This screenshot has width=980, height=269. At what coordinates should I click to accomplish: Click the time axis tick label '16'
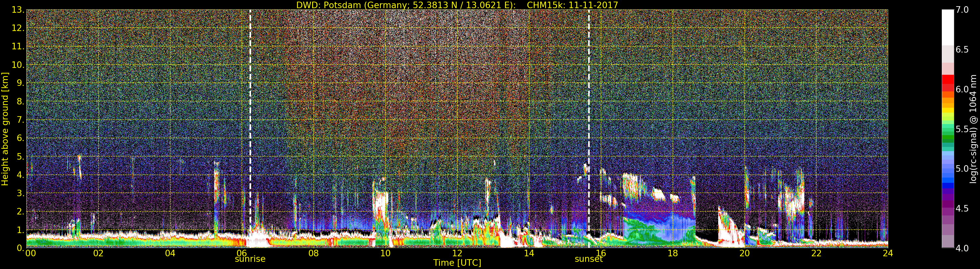tap(601, 253)
